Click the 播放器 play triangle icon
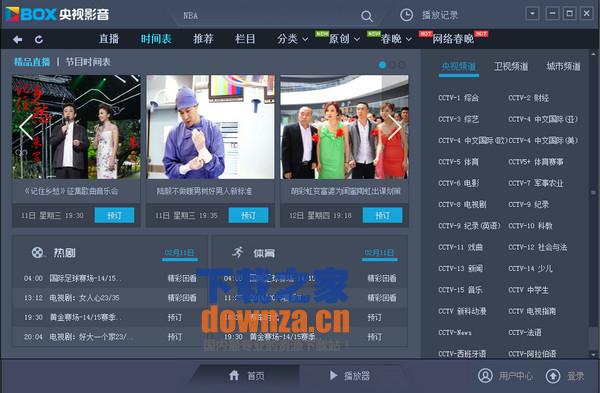The width and height of the screenshot is (600, 393). [x=333, y=375]
